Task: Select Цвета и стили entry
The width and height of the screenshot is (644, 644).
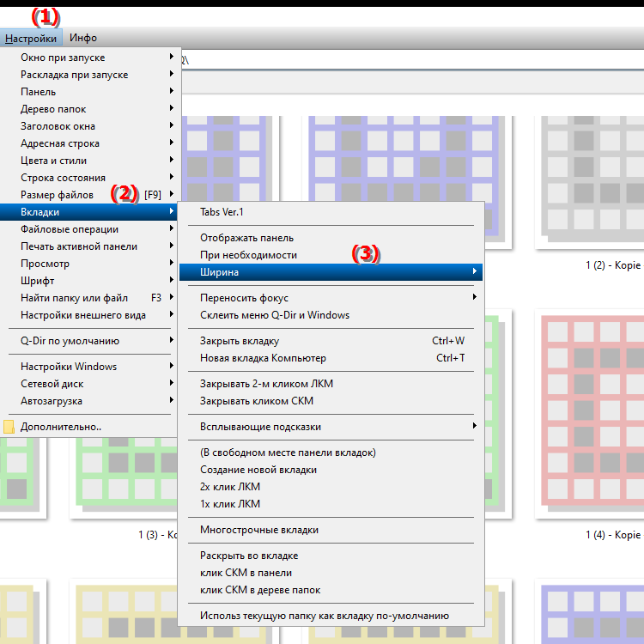Action: (x=89, y=161)
